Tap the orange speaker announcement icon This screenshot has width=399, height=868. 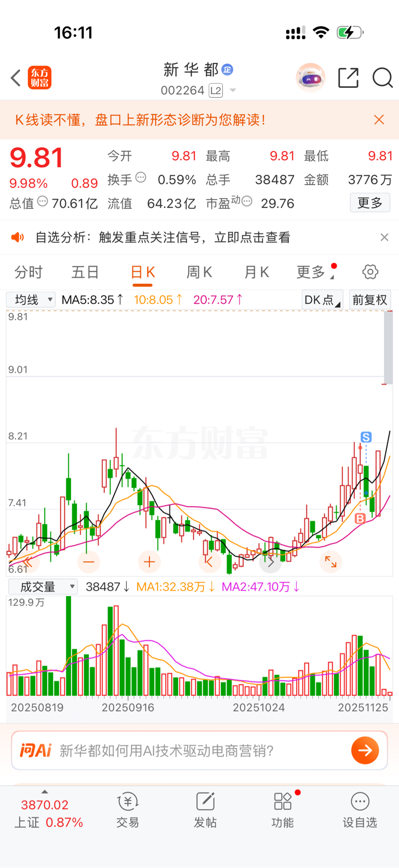[x=18, y=238]
